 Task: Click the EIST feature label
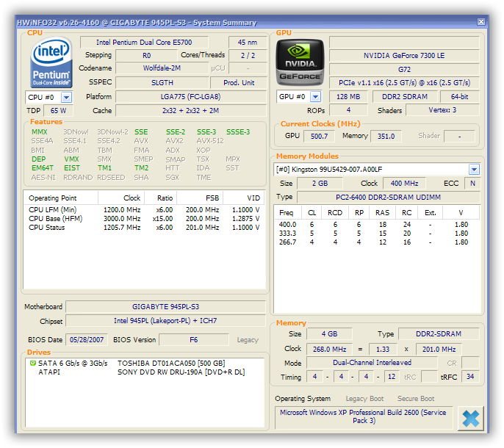pyautogui.click(x=72, y=168)
